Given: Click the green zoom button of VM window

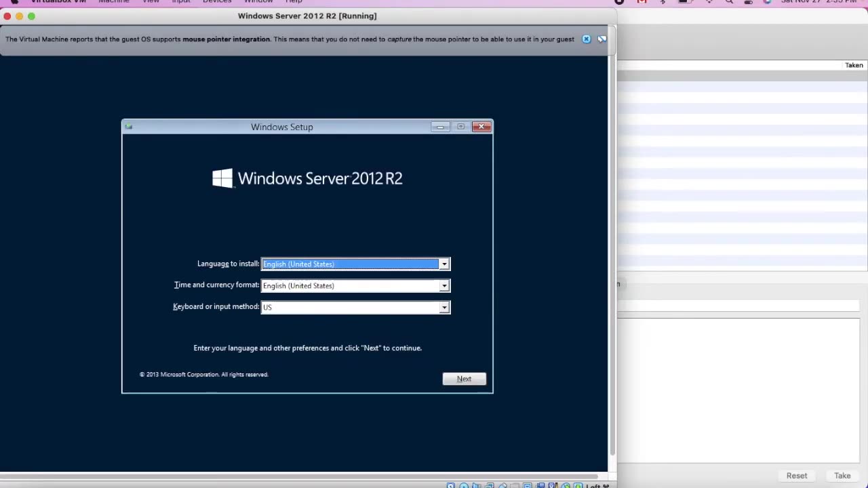Looking at the screenshot, I should [x=31, y=16].
